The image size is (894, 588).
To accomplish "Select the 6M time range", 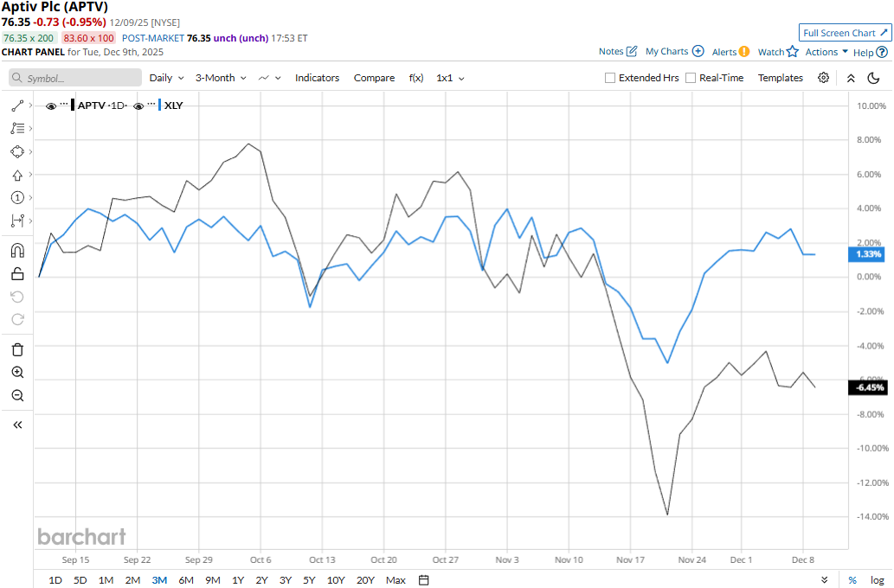I will (x=186, y=580).
